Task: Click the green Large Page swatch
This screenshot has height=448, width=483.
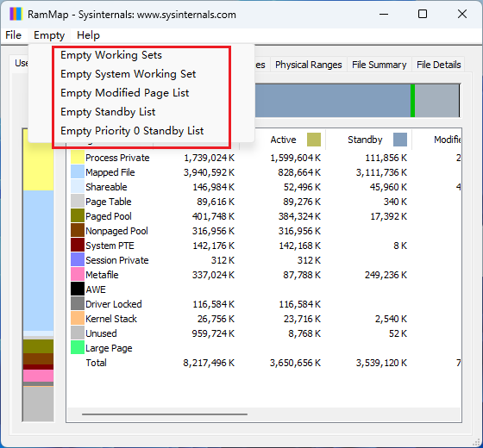Action: [78, 348]
